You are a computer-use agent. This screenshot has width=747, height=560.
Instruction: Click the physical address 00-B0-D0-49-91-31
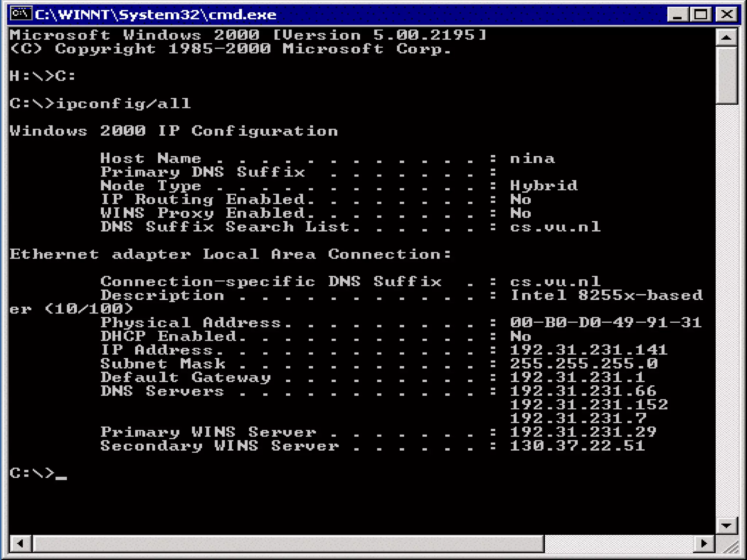[605, 322]
